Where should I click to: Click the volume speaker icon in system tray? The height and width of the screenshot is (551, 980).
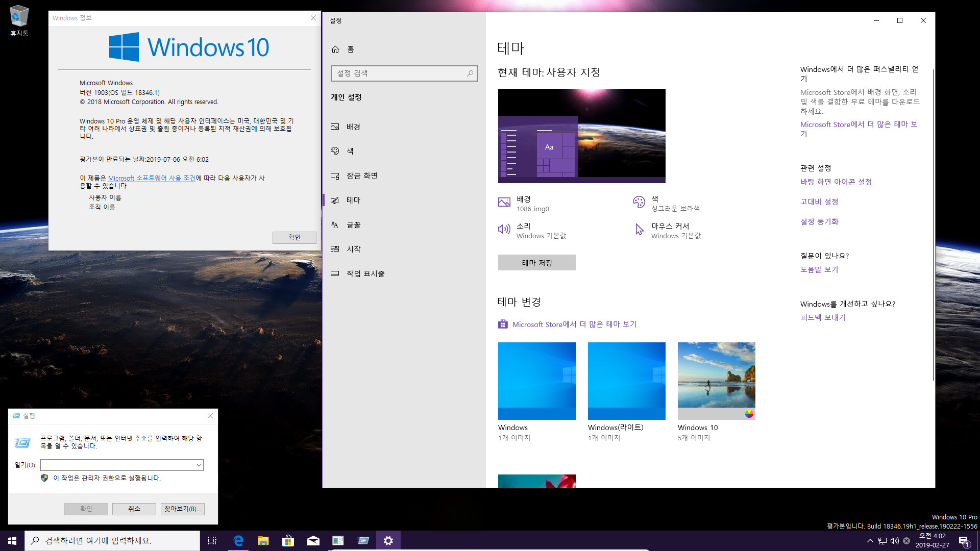[894, 541]
